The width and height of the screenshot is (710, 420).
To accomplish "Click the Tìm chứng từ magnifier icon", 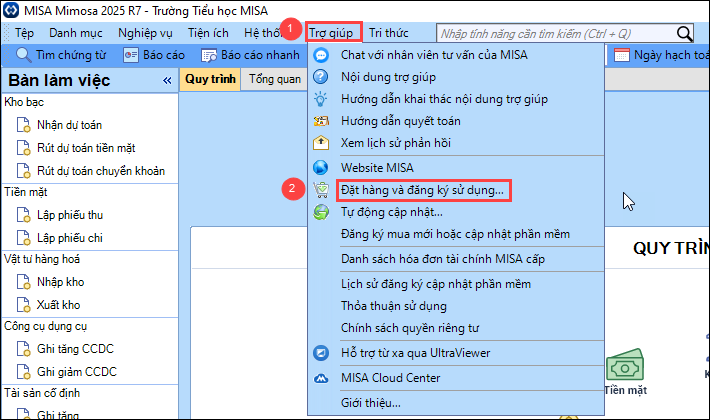I will 23,55.
